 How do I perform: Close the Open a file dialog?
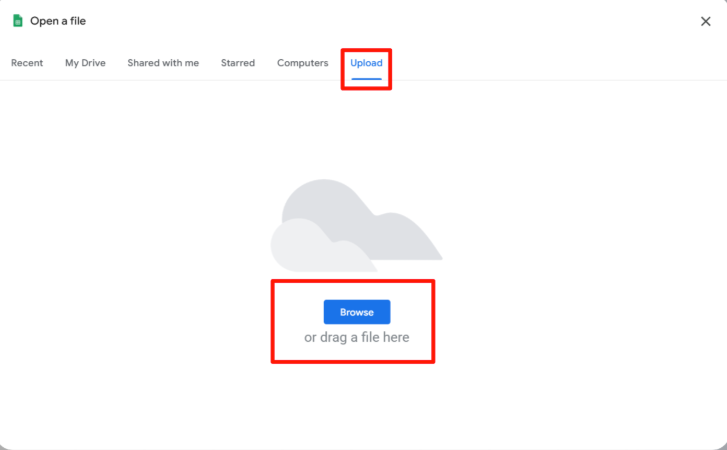click(705, 21)
